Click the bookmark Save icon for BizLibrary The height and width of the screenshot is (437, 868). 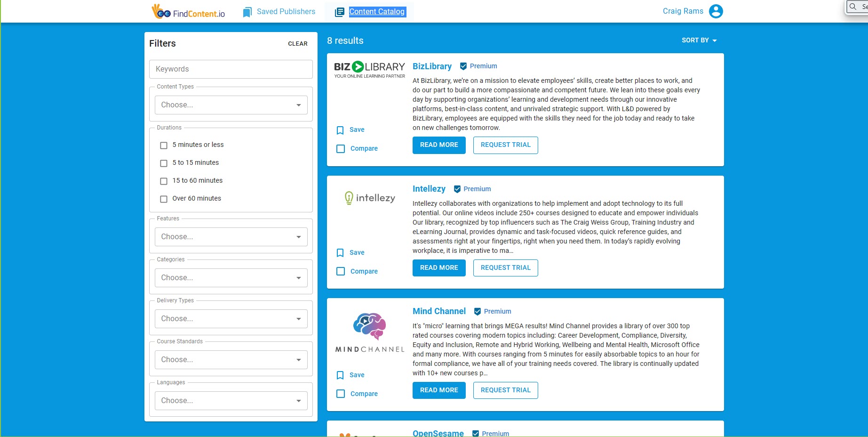tap(340, 130)
